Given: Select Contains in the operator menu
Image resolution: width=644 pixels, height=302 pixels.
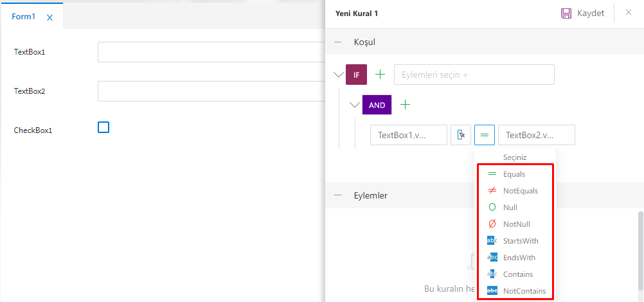Looking at the screenshot, I should pos(518,274).
